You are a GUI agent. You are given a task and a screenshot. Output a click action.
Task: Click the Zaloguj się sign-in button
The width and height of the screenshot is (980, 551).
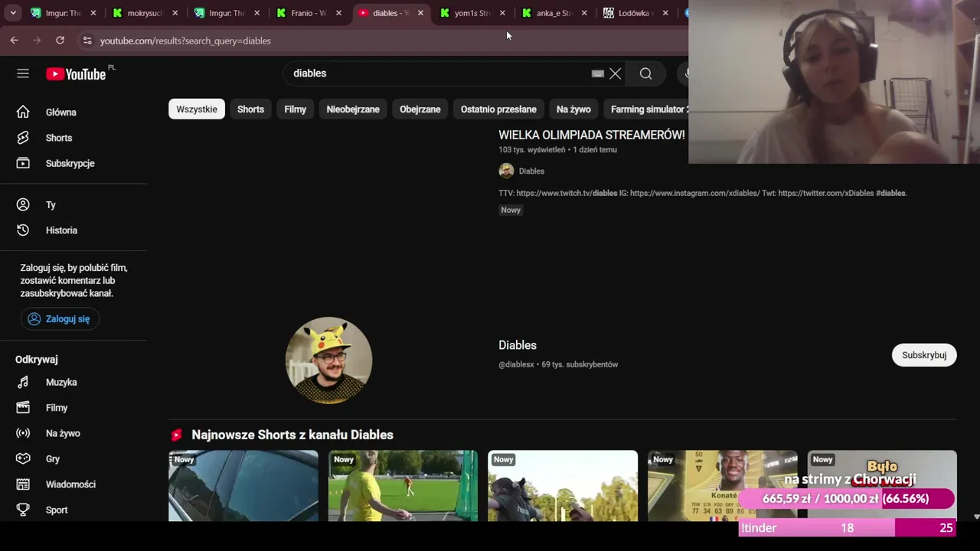pos(60,319)
